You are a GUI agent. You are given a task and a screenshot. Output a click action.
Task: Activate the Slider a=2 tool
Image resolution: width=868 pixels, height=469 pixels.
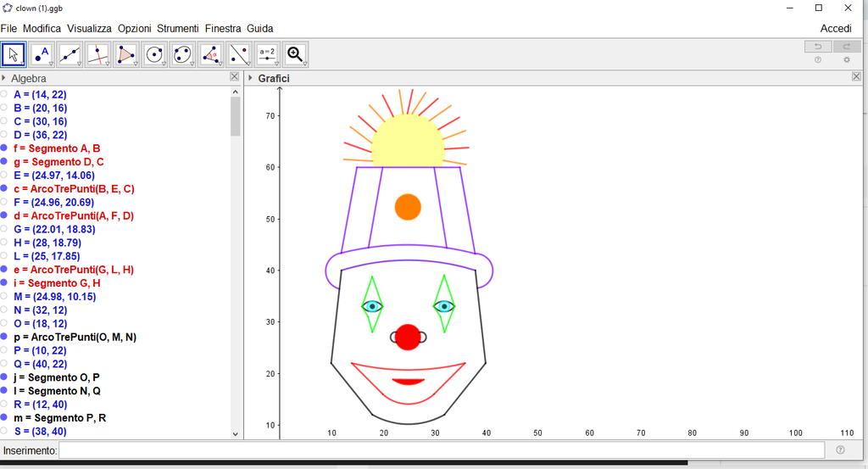click(x=267, y=55)
